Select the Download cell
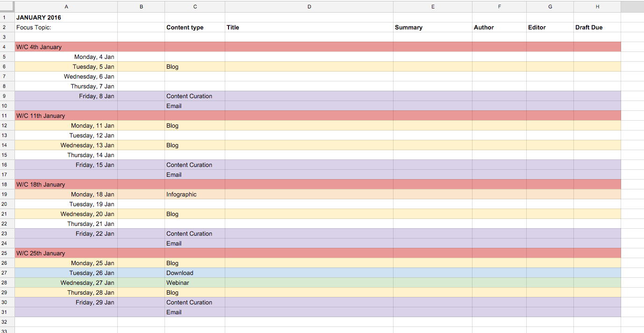644x333 pixels. coord(194,273)
